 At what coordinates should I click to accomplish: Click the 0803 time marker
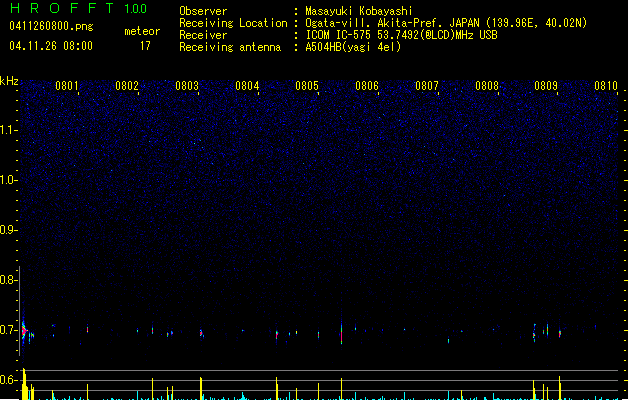(x=187, y=86)
